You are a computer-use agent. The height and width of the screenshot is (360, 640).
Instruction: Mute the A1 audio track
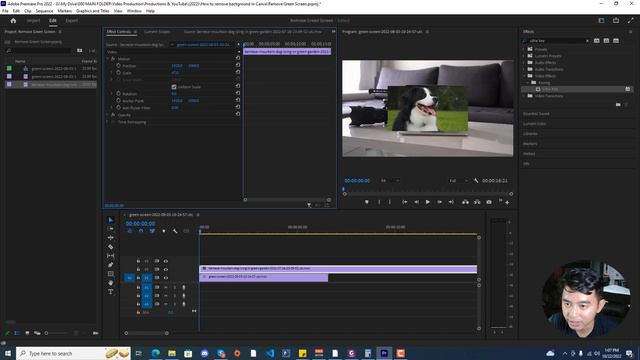(166, 287)
